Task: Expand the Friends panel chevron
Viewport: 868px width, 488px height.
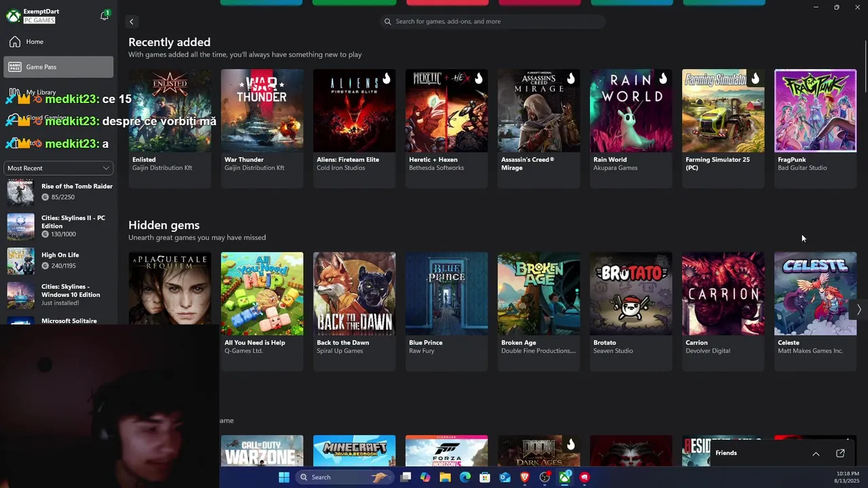Action: pyautogui.click(x=816, y=453)
